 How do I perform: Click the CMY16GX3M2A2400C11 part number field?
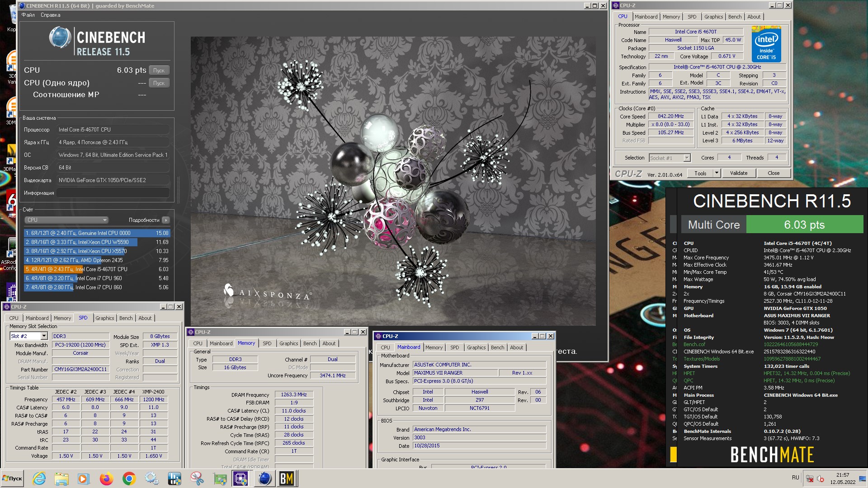(x=80, y=369)
